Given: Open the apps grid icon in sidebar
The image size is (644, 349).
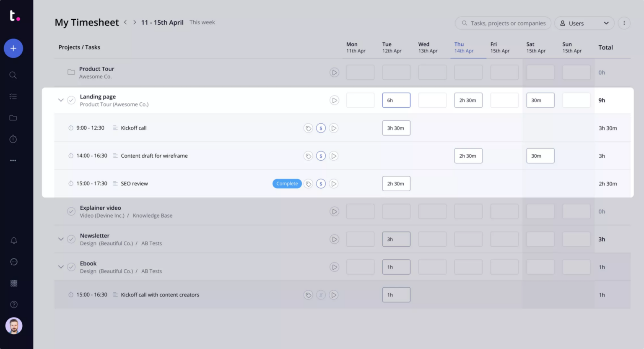Looking at the screenshot, I should (13, 283).
